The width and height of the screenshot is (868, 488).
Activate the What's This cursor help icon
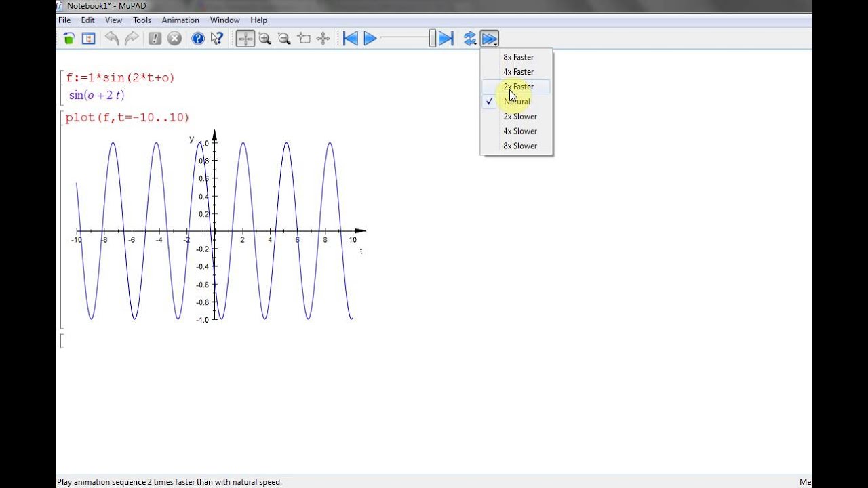pyautogui.click(x=217, y=39)
